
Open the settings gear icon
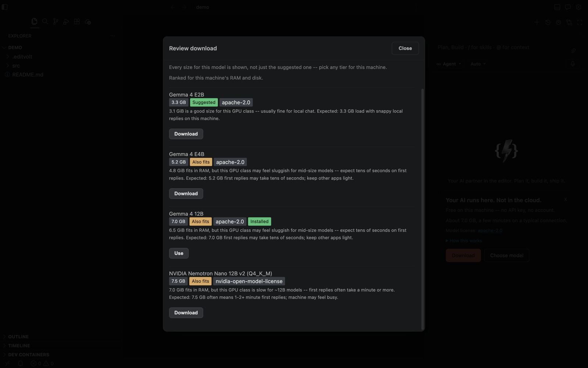click(x=578, y=7)
